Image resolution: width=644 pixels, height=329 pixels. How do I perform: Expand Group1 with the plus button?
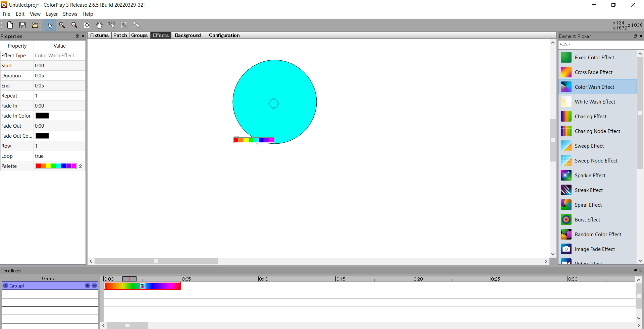coord(88,286)
